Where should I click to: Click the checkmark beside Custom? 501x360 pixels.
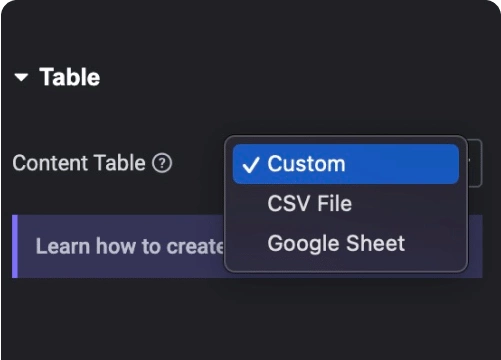(x=251, y=165)
